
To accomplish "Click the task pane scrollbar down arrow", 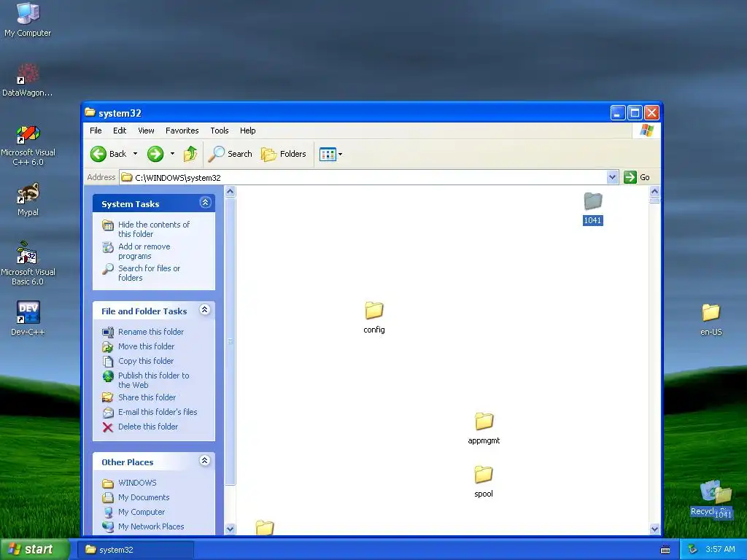I will point(230,529).
